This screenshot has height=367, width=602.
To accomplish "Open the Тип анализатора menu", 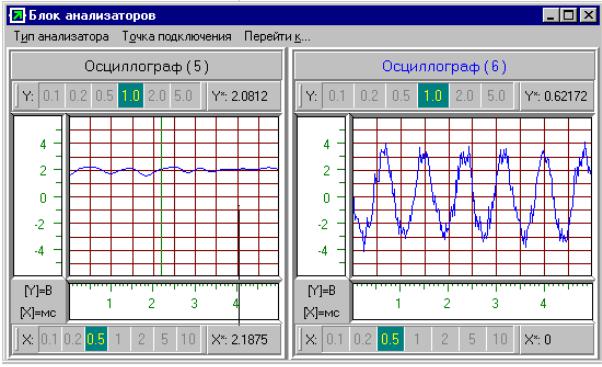I will point(61,36).
